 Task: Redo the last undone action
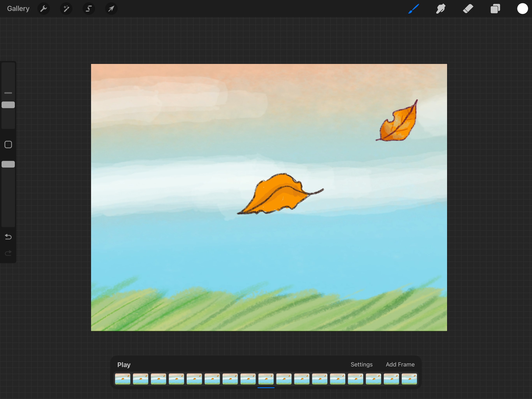[8, 253]
